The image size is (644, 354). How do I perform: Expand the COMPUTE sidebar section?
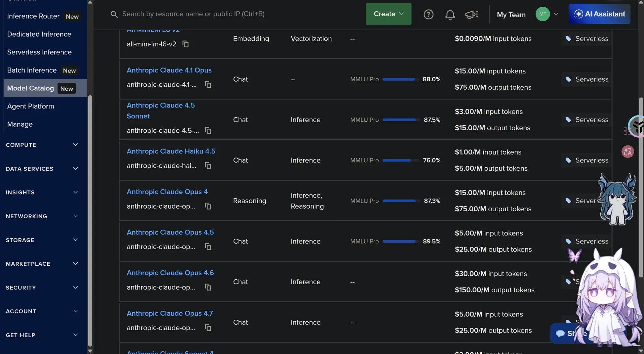pos(42,145)
